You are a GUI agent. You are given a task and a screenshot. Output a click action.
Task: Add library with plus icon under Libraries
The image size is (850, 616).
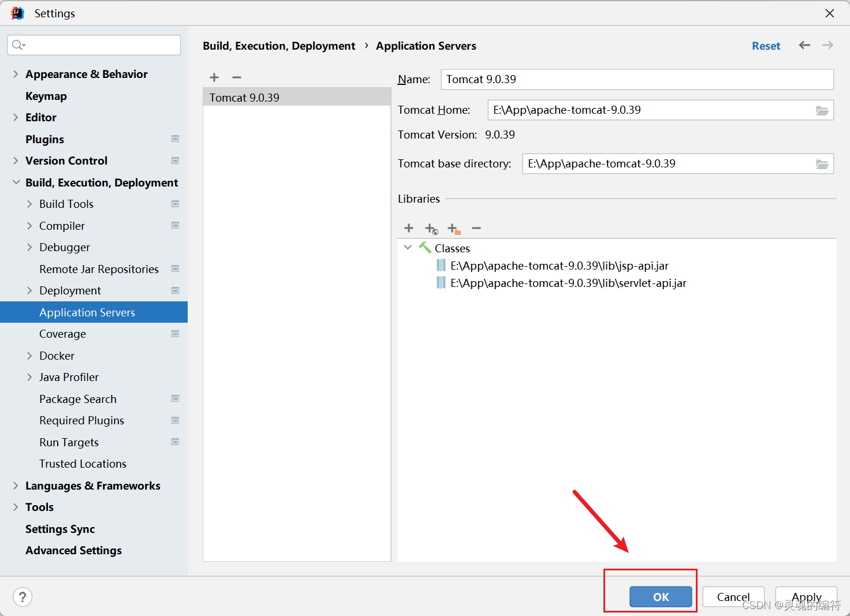(409, 228)
